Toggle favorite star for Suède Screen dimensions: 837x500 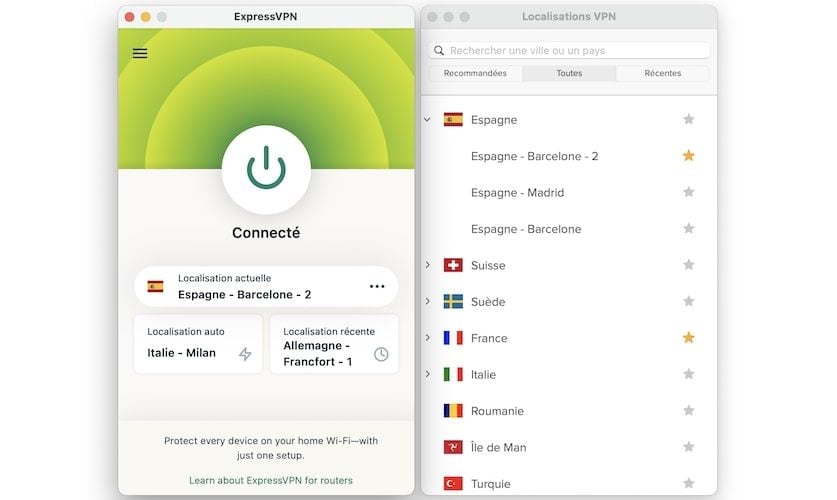[x=689, y=301]
